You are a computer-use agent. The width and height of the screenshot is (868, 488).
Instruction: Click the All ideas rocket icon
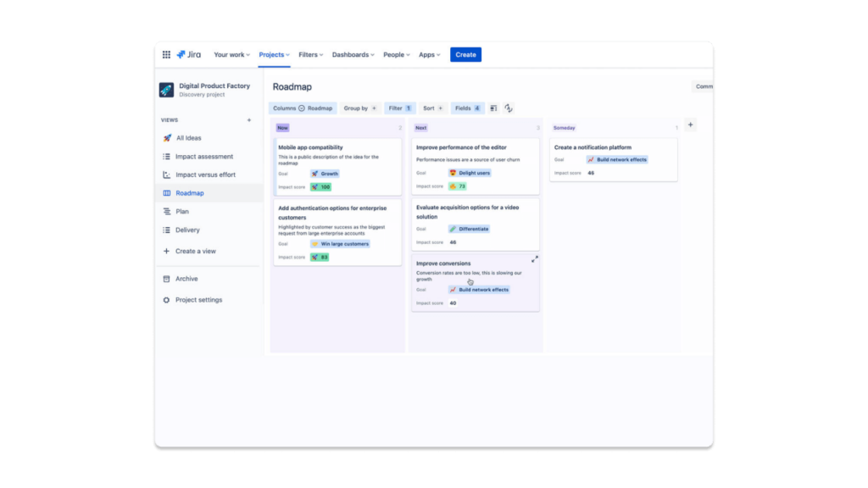167,138
